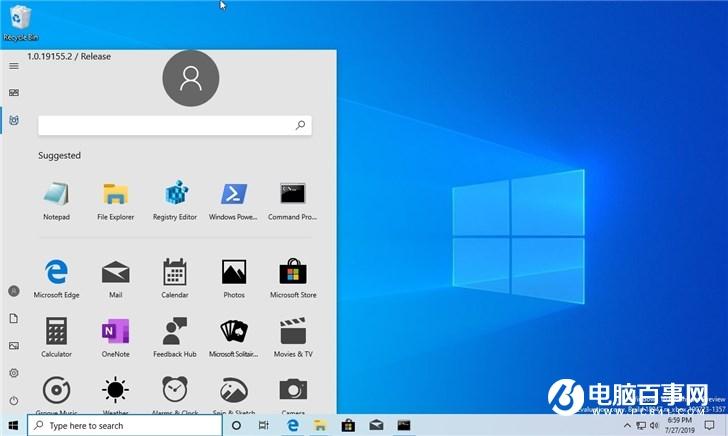Open Mail from the taskbar
This screenshot has width=728, height=436.
coord(376,425)
